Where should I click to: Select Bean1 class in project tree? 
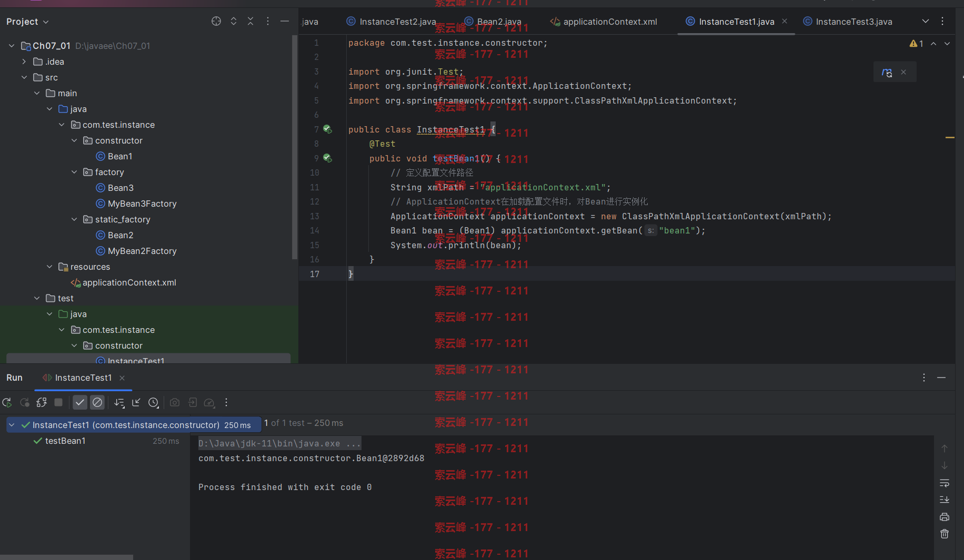coord(114,156)
